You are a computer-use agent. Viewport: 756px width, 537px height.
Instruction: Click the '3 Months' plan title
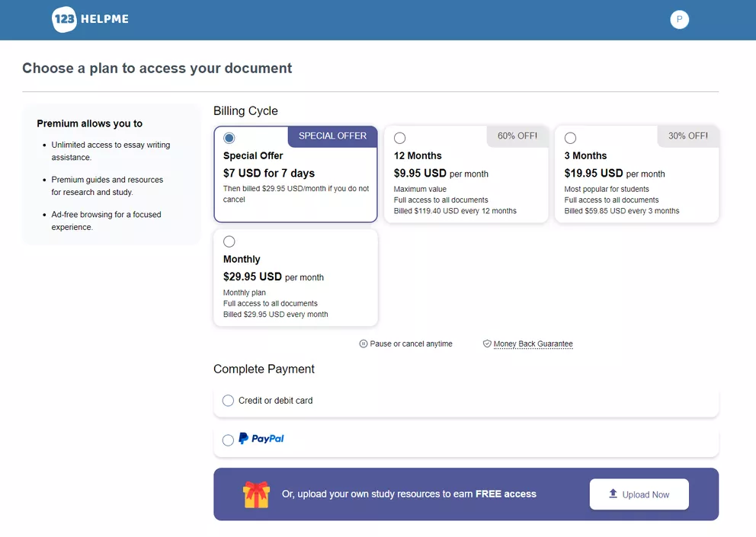585,155
